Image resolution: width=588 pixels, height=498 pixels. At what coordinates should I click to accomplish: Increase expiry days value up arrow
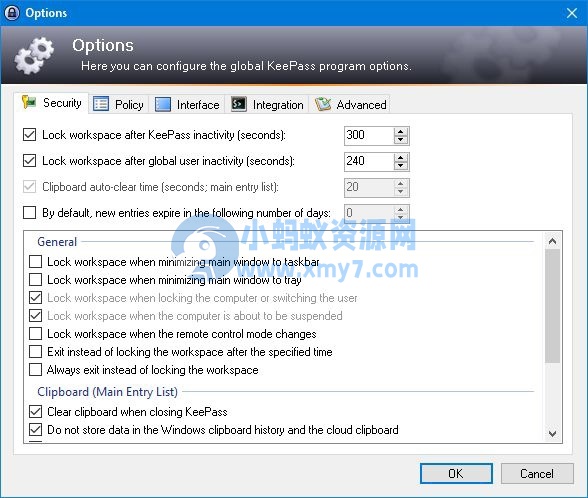pyautogui.click(x=400, y=209)
